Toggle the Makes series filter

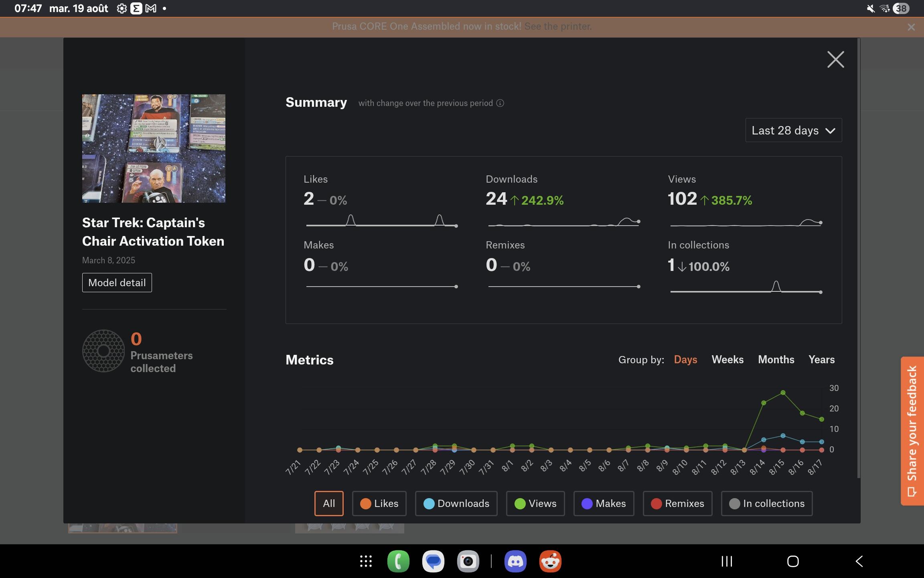pos(604,503)
